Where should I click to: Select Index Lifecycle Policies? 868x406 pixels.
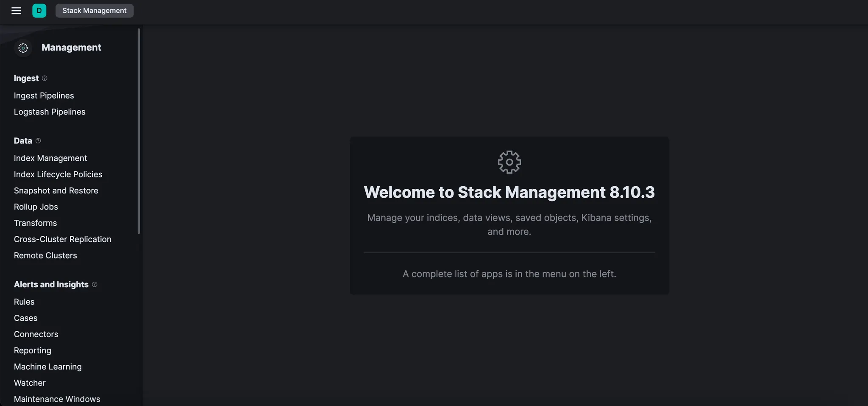(x=58, y=174)
